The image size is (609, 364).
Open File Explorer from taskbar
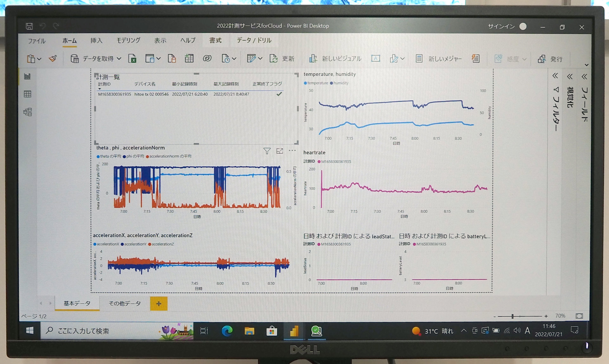249,331
